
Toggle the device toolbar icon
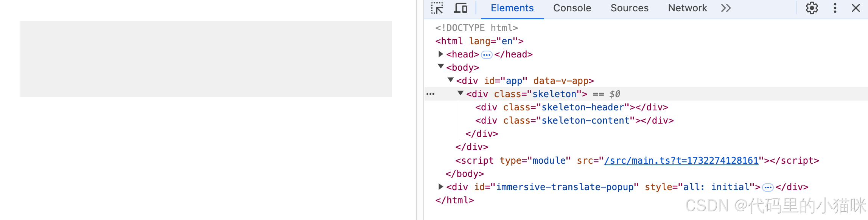pos(460,8)
